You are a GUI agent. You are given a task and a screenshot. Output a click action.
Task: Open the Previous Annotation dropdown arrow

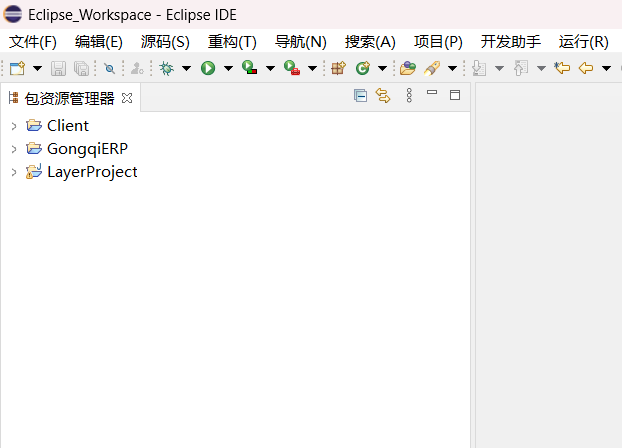[x=541, y=68]
